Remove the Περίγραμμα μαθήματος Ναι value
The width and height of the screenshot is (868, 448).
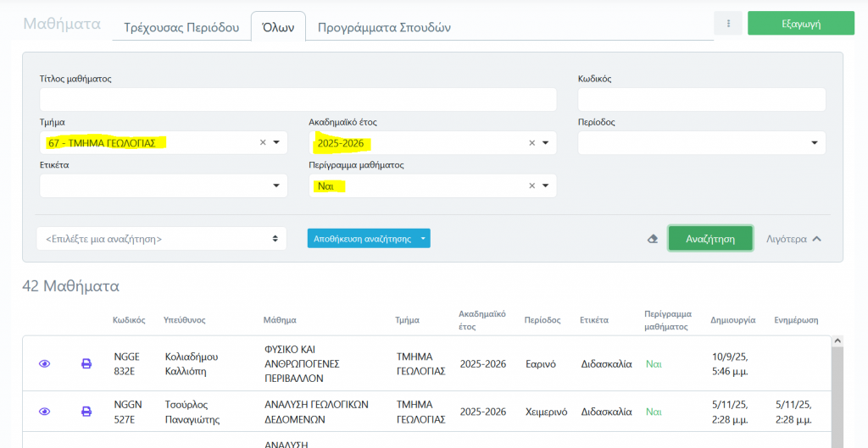pyautogui.click(x=532, y=186)
